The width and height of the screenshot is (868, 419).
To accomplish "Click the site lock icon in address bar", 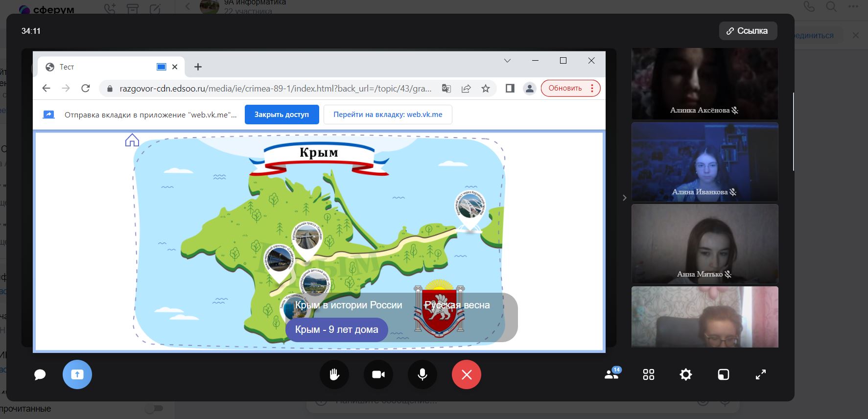I will [x=110, y=89].
